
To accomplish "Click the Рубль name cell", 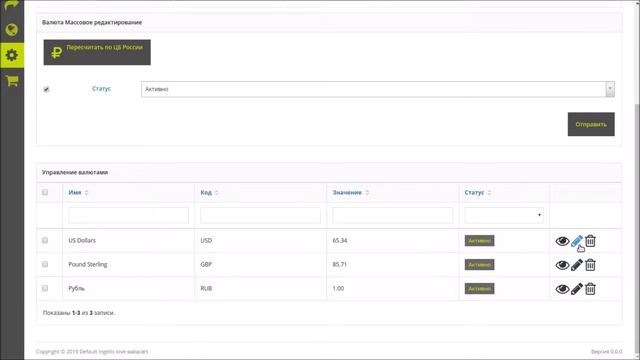I will tap(76, 288).
